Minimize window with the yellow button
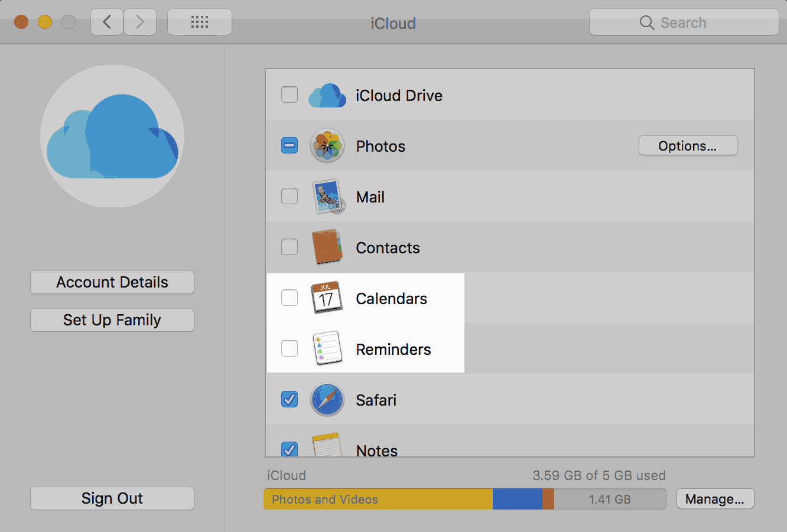This screenshot has height=532, width=787. tap(45, 22)
